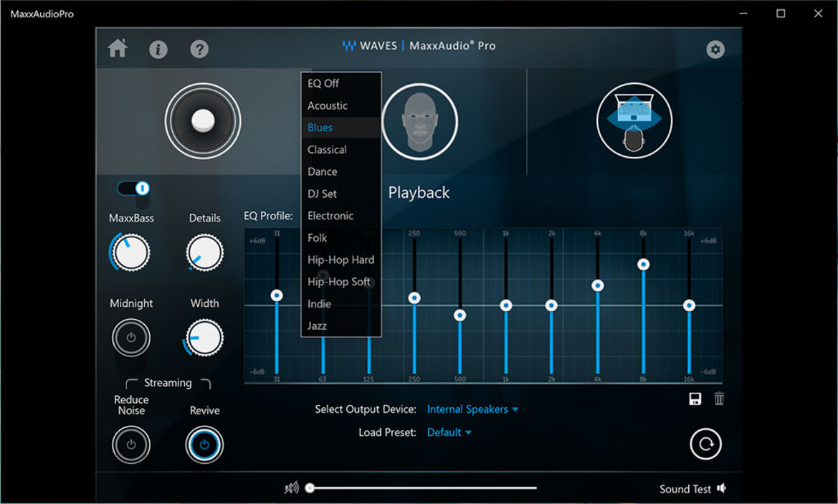The height and width of the screenshot is (504, 838).
Task: Select the Hip-Hop Hard EQ profile
Action: pos(341,260)
